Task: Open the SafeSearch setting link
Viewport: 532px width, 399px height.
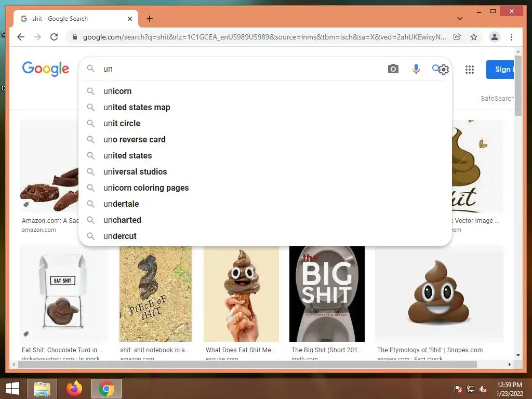Action: click(497, 98)
